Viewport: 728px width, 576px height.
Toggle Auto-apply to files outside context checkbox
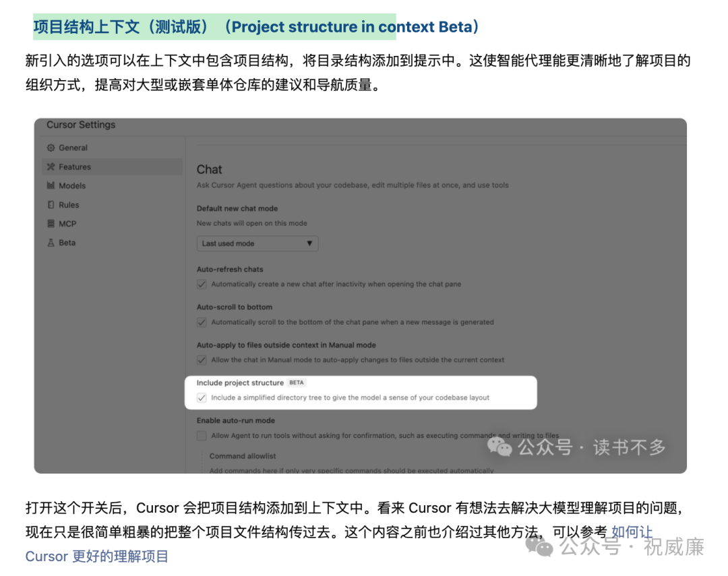pos(202,360)
